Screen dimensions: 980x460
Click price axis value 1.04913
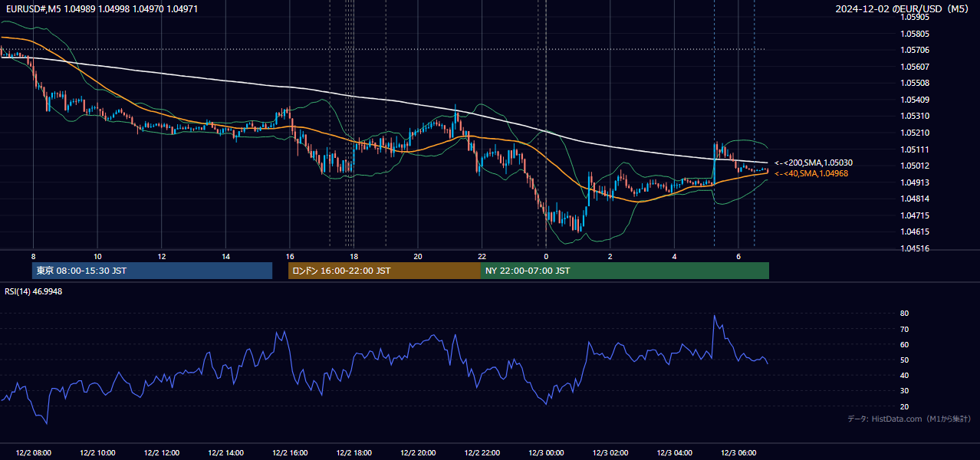[x=915, y=182]
